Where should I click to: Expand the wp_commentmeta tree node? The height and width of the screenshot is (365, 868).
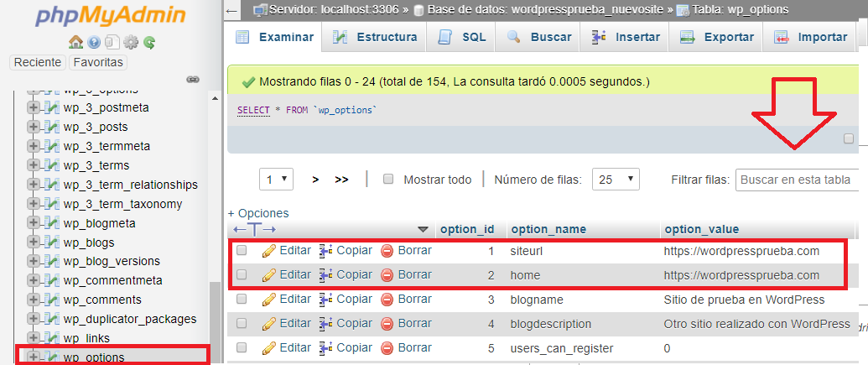(x=34, y=281)
